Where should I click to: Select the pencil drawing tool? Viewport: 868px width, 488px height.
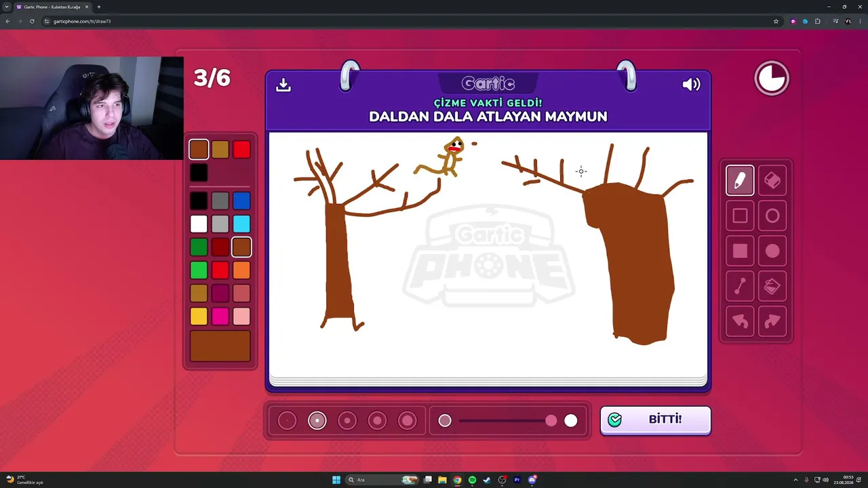coord(740,180)
